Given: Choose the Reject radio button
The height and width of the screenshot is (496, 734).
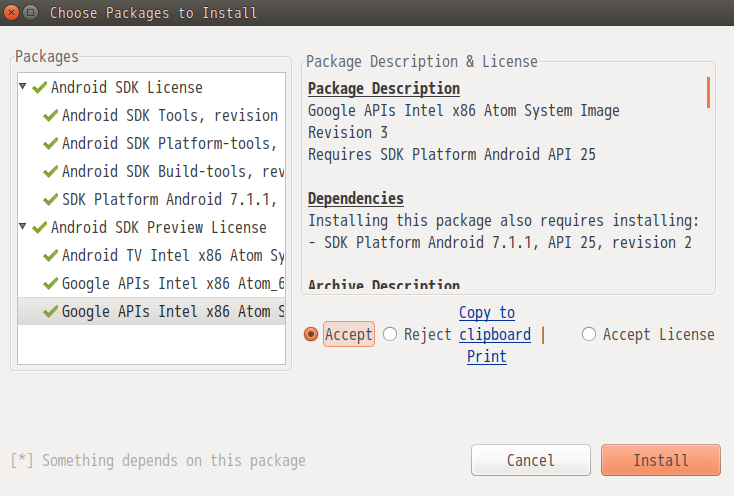Looking at the screenshot, I should pos(390,334).
